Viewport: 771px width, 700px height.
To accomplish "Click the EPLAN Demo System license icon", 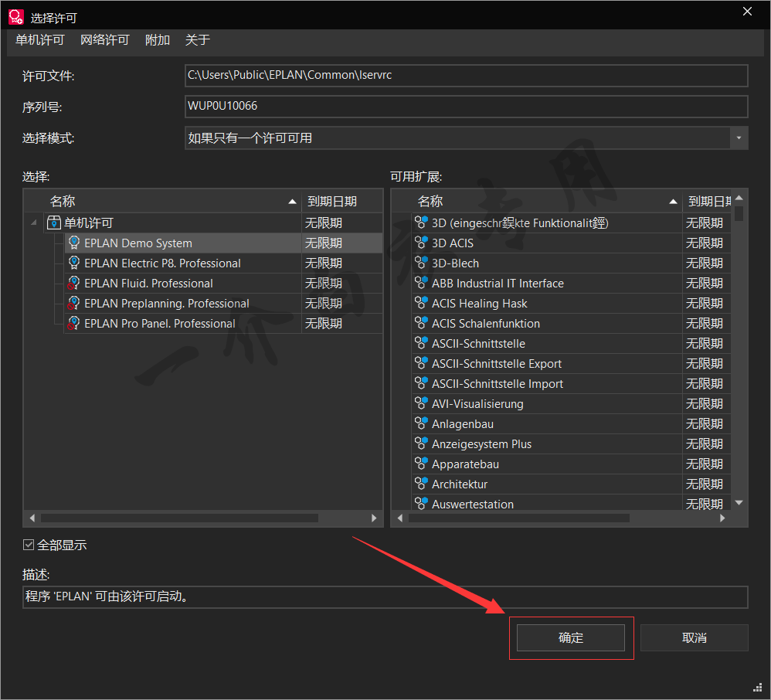I will (73, 243).
